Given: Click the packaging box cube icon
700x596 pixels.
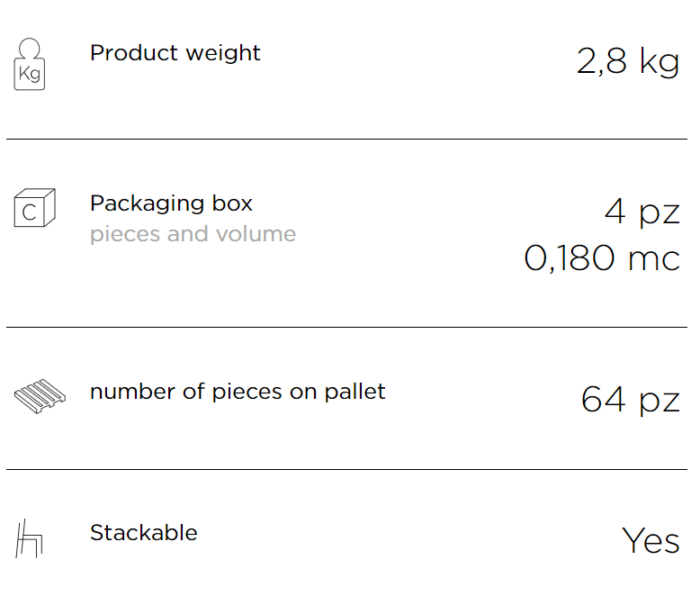Looking at the screenshot, I should click(x=35, y=208).
